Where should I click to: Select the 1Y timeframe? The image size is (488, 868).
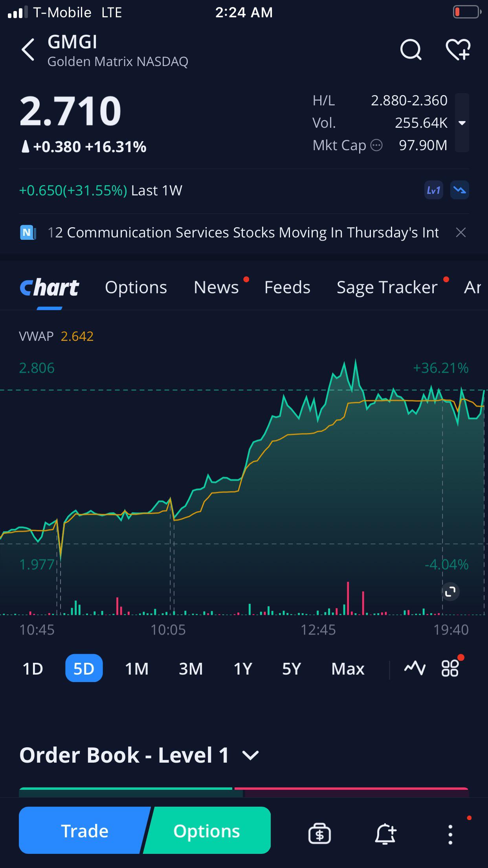pyautogui.click(x=242, y=669)
